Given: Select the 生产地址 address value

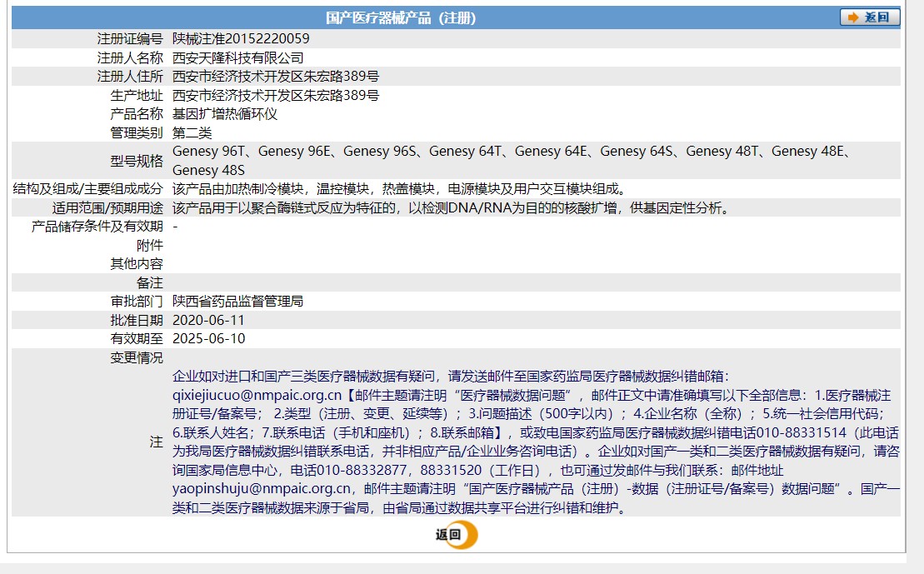Looking at the screenshot, I should point(275,96).
